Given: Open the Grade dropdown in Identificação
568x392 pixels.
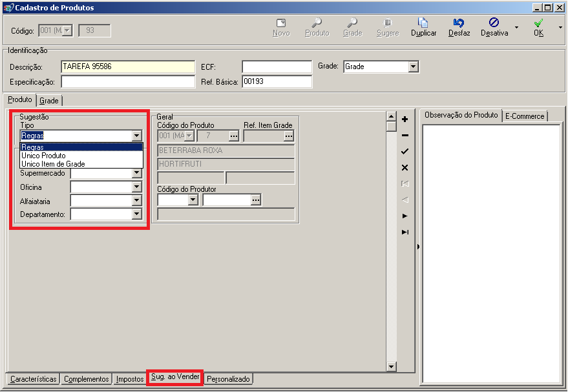Looking at the screenshot, I should [414, 67].
